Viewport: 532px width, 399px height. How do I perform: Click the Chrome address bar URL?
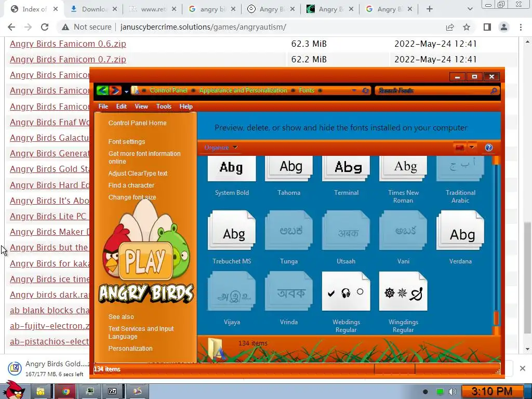203,27
